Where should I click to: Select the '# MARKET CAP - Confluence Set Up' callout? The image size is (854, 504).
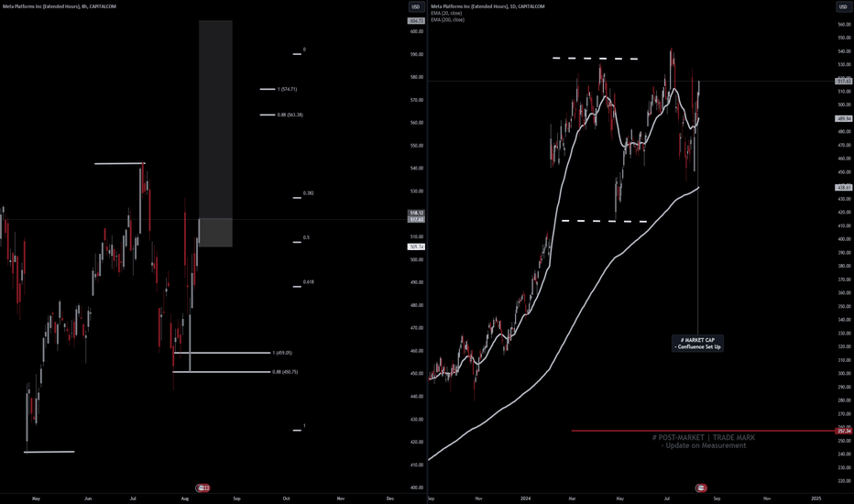pos(697,344)
